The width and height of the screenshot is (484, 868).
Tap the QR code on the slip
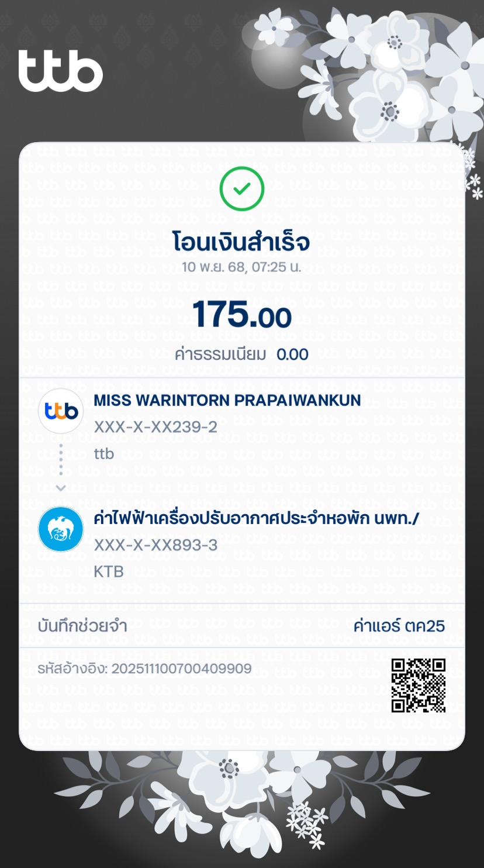(419, 685)
